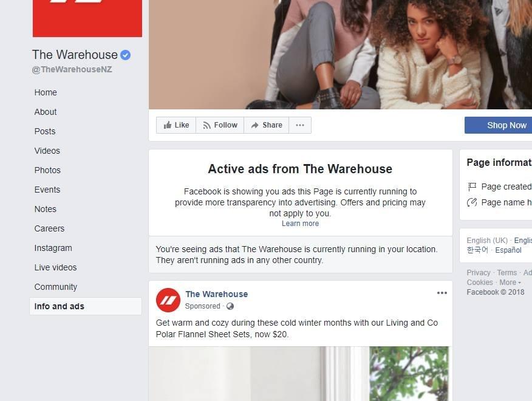Open the sponsored post options ellipsis

click(x=442, y=293)
